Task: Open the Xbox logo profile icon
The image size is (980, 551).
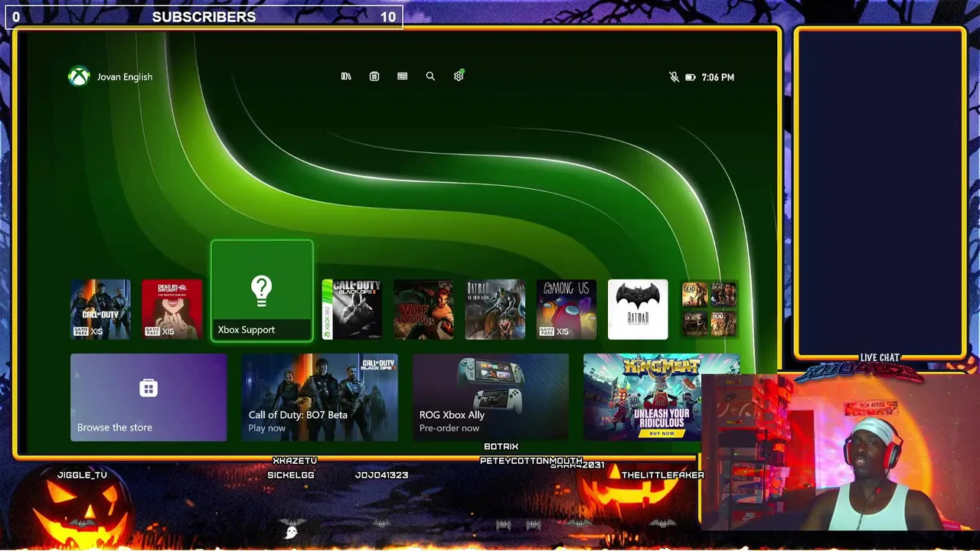Action: [x=79, y=77]
